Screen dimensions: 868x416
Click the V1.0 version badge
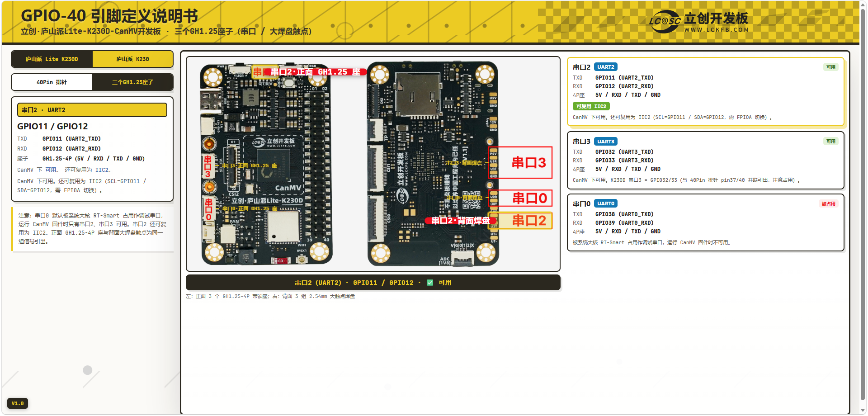(x=18, y=403)
